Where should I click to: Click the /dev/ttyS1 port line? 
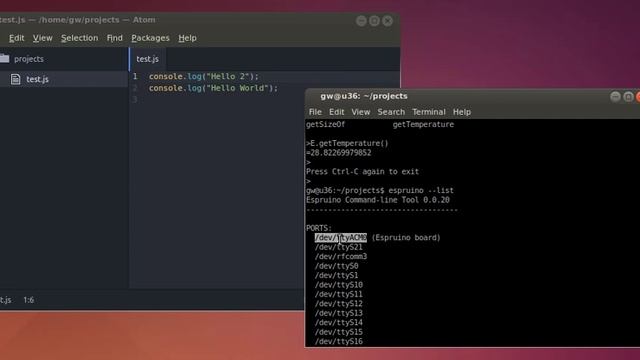tap(336, 275)
